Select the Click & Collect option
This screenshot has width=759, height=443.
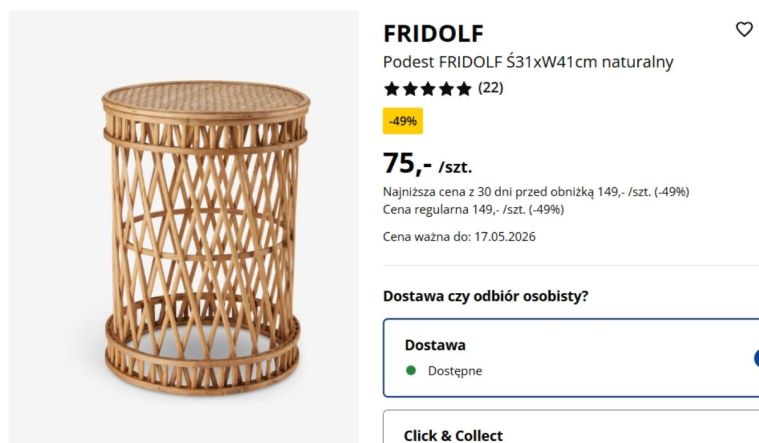pos(571,427)
